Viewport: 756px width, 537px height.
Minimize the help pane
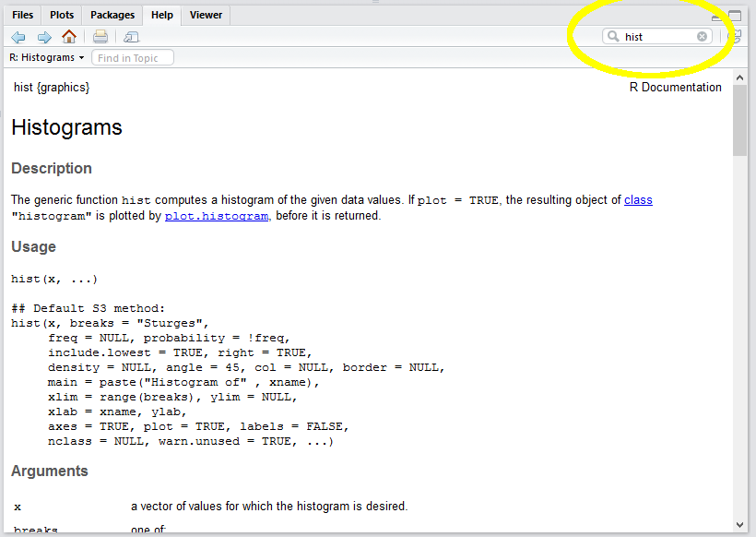pos(717,17)
